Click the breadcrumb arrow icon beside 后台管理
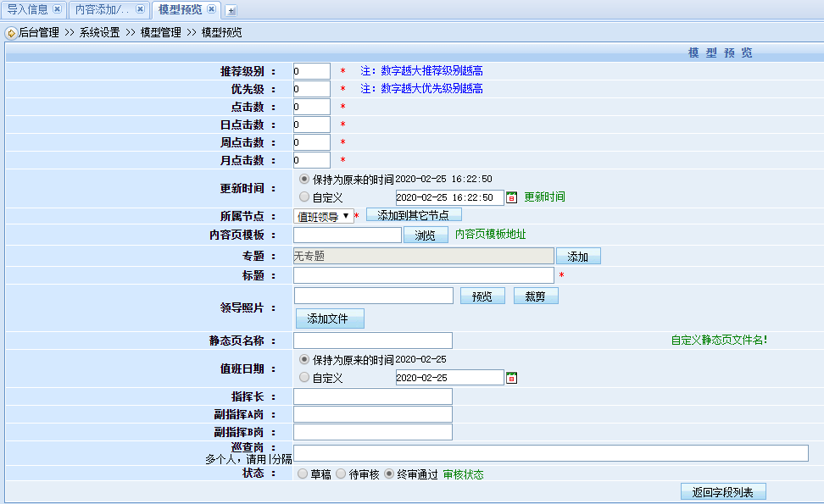This screenshot has width=824, height=504. 11,33
